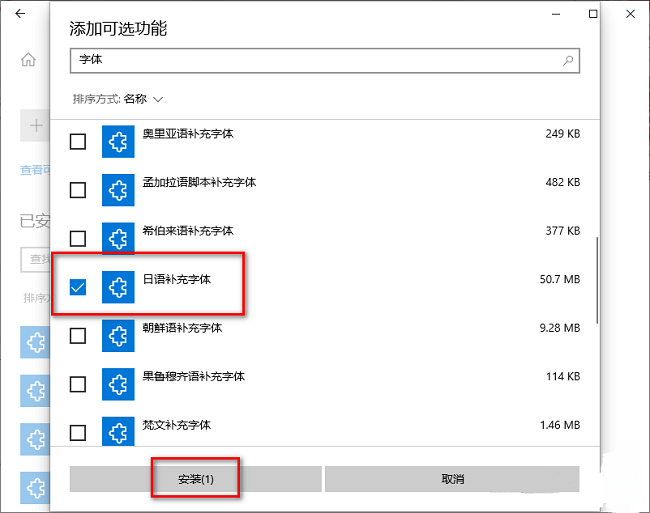This screenshot has height=513, width=650.
Task: Check the 梵文补充字体 checkbox
Action: click(78, 433)
